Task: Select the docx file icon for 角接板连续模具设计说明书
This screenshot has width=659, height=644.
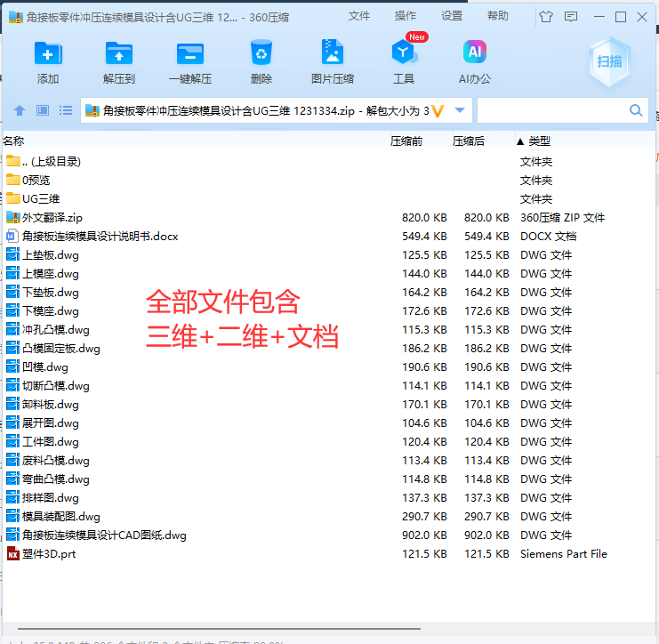Action: pos(12,237)
